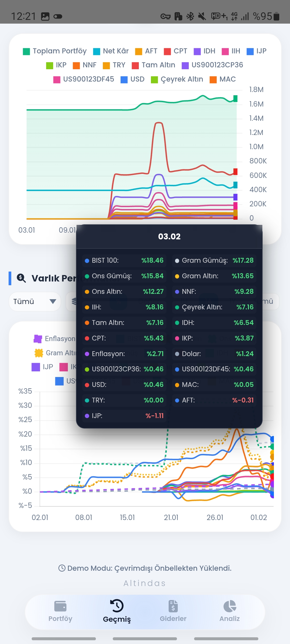The image size is (290, 644).
Task: Select Tam Altın %7.16 tooltip row
Action: coord(124,323)
